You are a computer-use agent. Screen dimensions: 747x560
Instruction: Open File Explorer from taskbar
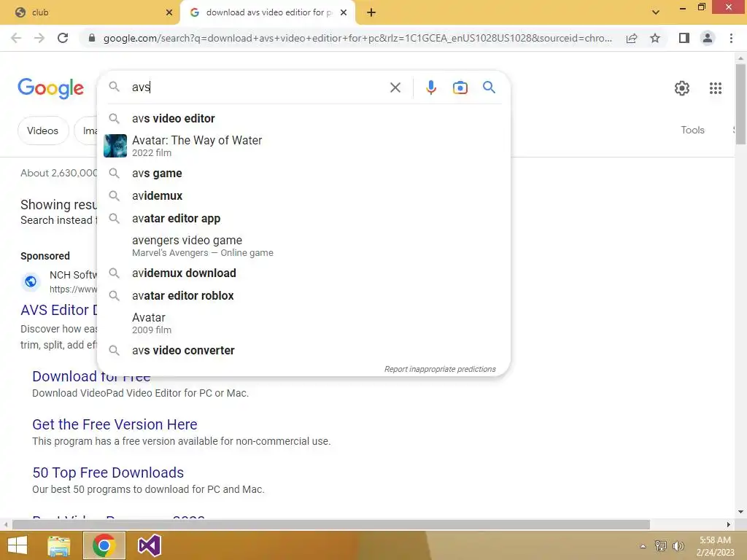click(59, 545)
